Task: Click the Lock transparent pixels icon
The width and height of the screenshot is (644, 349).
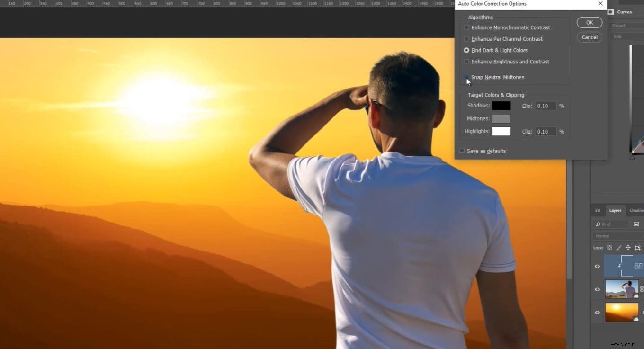Action: point(610,247)
